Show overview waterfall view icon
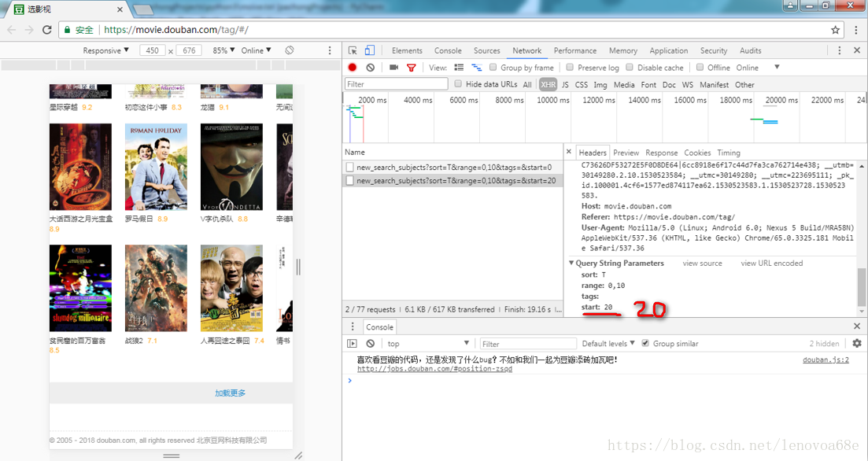Screen dimensions: 868x461 (476, 68)
